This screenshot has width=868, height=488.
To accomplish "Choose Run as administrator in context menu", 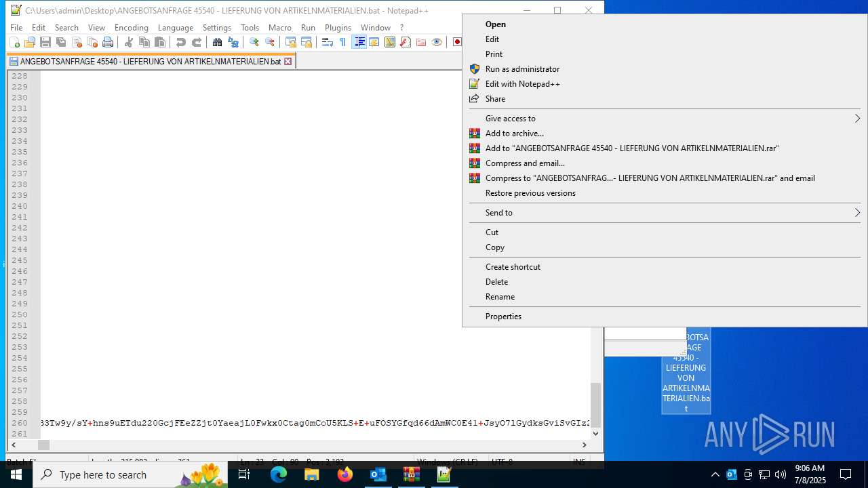I will (522, 69).
